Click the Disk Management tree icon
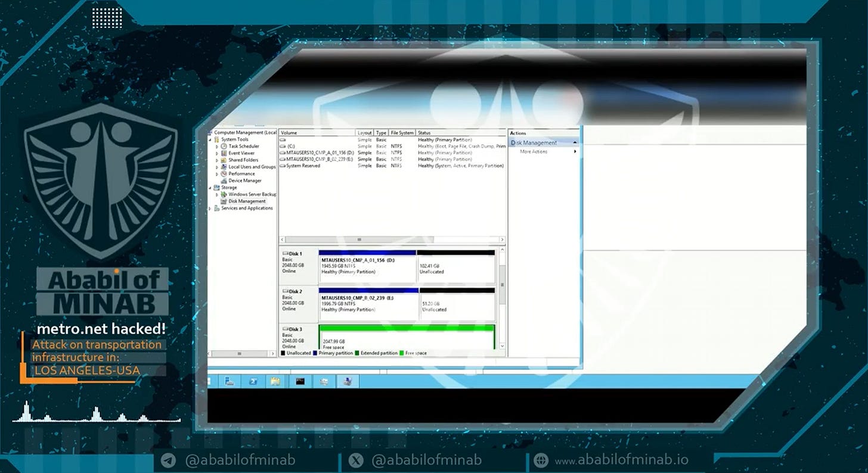Screen dimensions: 868x473 point(224,201)
